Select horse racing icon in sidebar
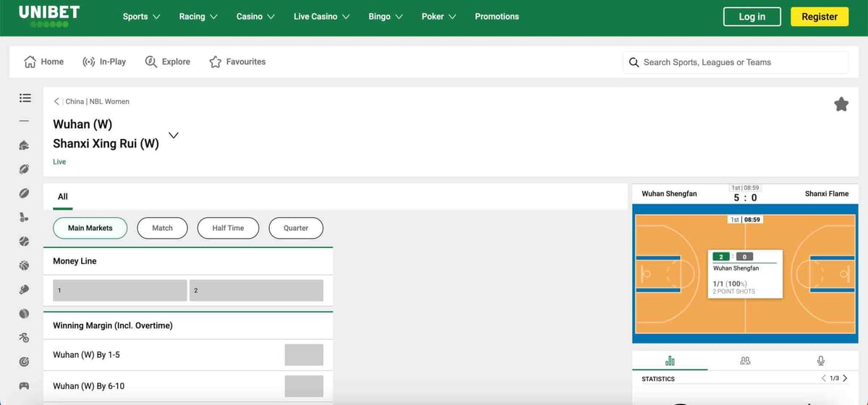Viewport: 868px width, 405px height. tap(25, 145)
